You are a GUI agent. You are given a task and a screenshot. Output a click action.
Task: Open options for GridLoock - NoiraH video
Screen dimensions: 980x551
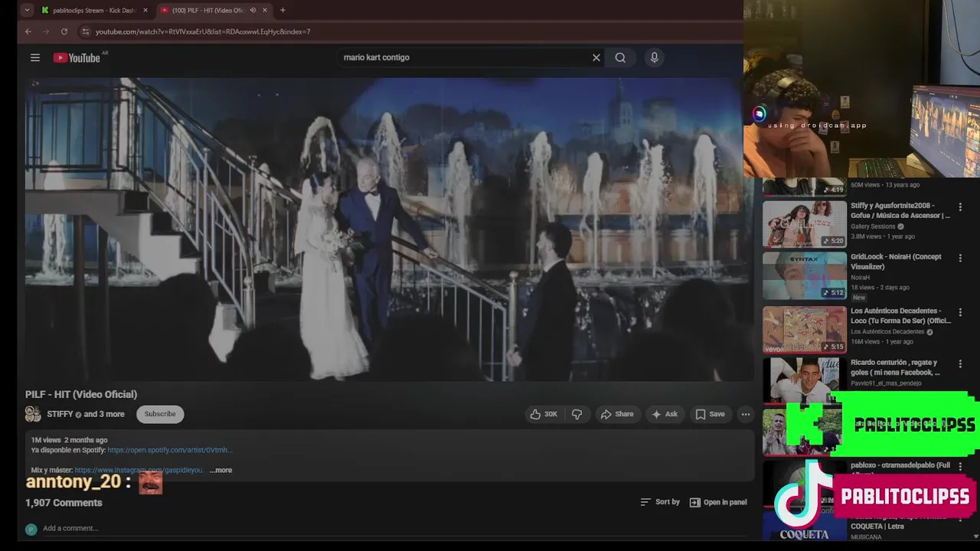(x=960, y=259)
